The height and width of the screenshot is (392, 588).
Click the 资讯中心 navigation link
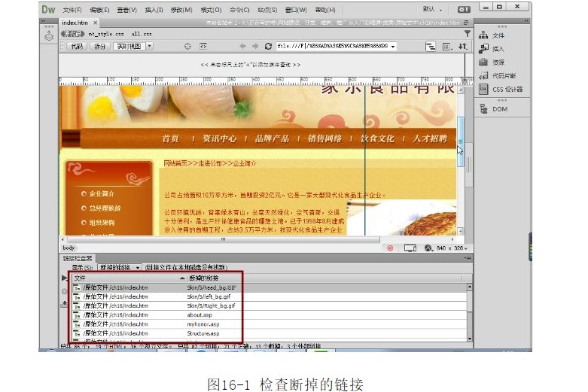[x=219, y=138]
